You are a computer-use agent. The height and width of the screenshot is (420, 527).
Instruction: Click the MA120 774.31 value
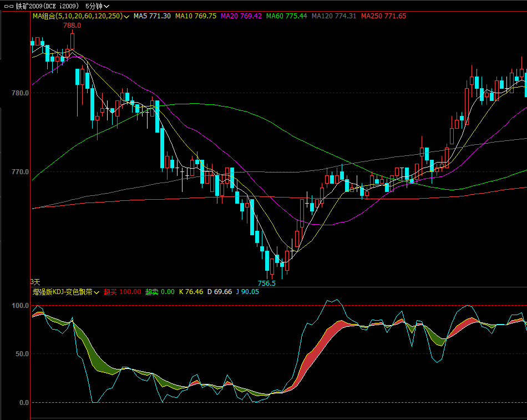(x=334, y=16)
